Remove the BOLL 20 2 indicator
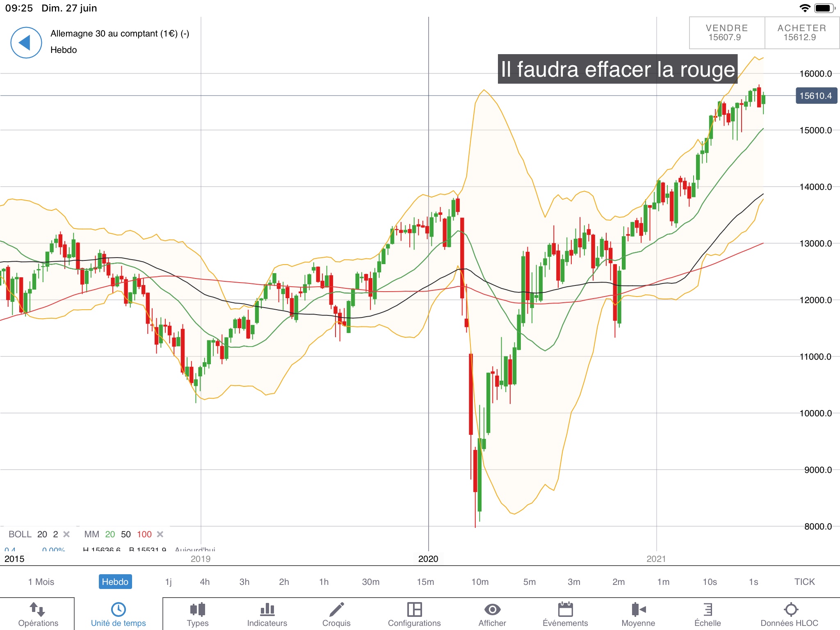 point(66,534)
